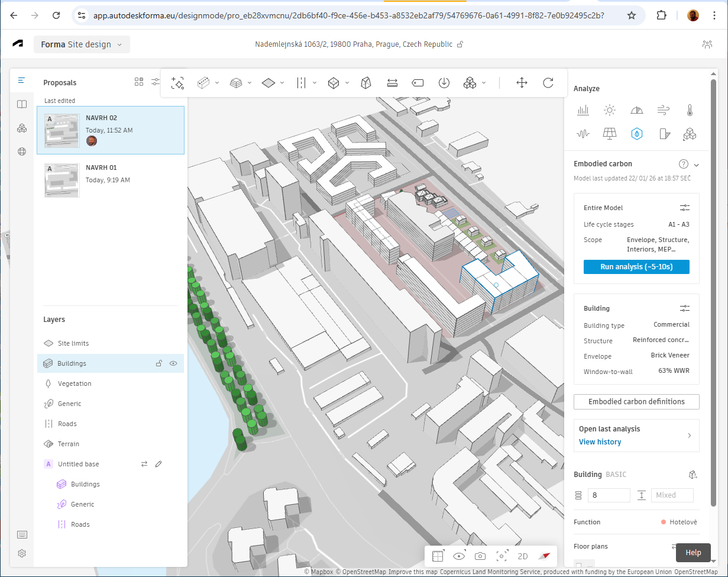728x577 pixels.
Task: Expand the Forma Site design dropdown
Action: [x=119, y=44]
